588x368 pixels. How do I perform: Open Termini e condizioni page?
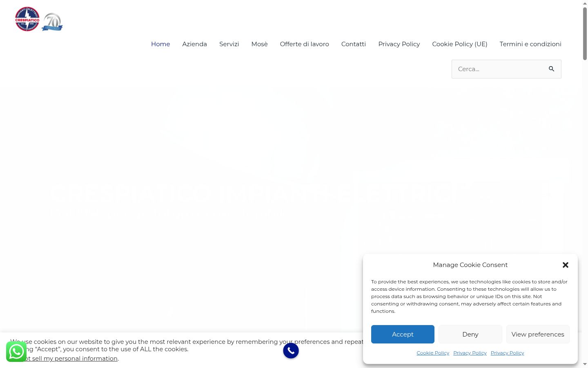click(x=530, y=44)
